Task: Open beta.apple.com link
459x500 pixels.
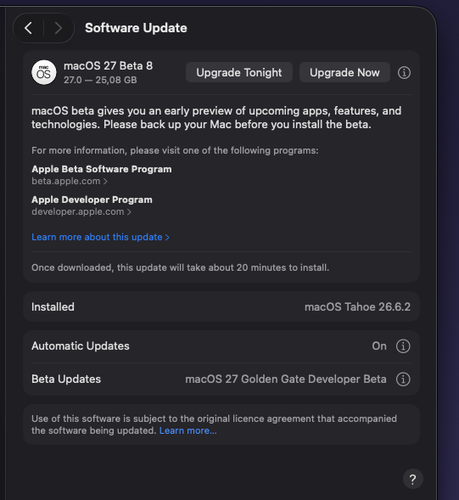Action: coord(69,181)
